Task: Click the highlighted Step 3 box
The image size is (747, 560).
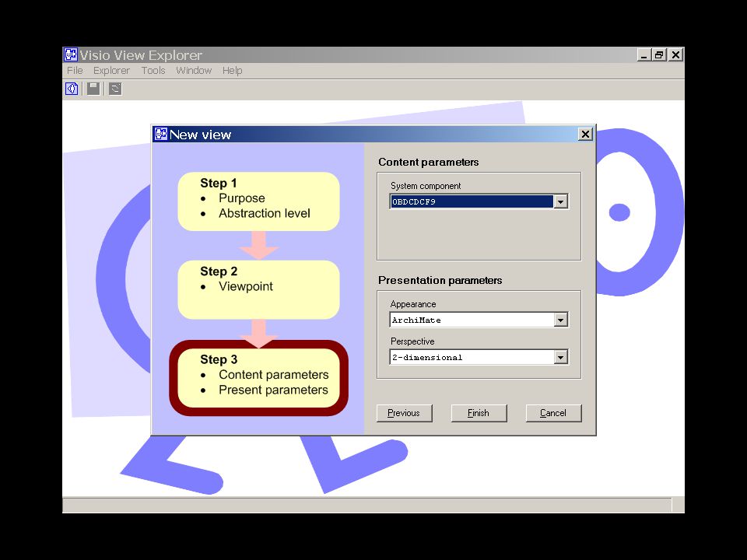Action: pos(258,378)
